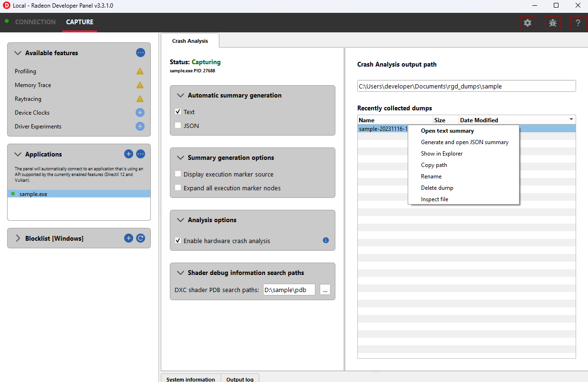Click the Available features more-options icon

click(140, 53)
